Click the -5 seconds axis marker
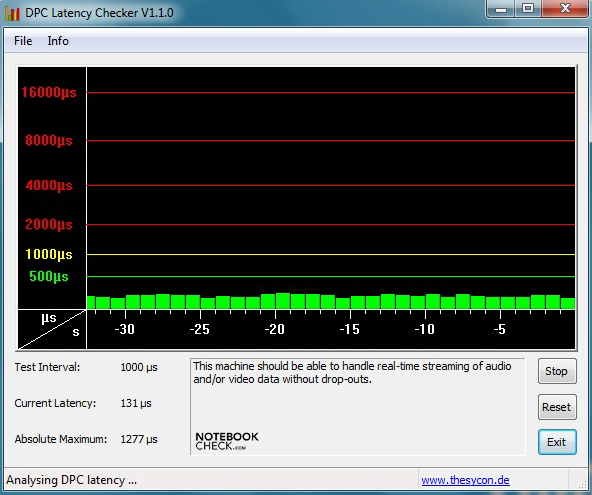Image resolution: width=592 pixels, height=495 pixels. click(x=499, y=329)
